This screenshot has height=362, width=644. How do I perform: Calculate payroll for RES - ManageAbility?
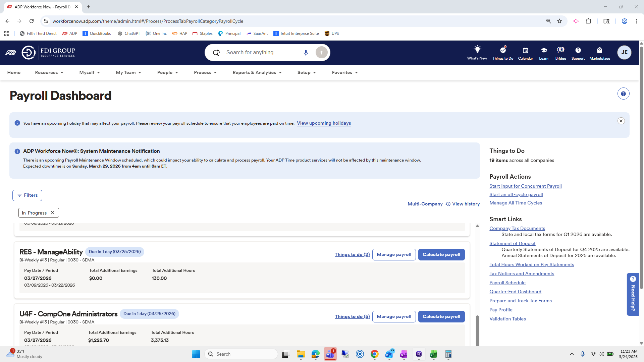(441, 255)
